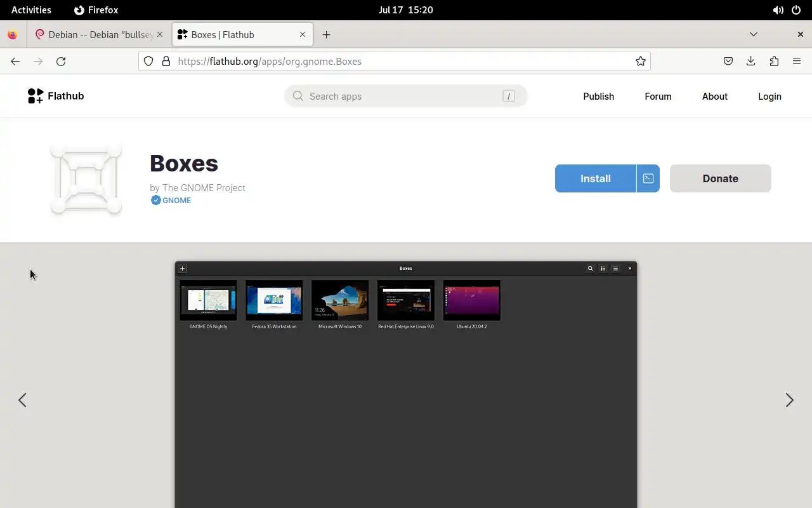This screenshot has width=812, height=508.
Task: Expand the list all tabs chevron
Action: point(754,34)
